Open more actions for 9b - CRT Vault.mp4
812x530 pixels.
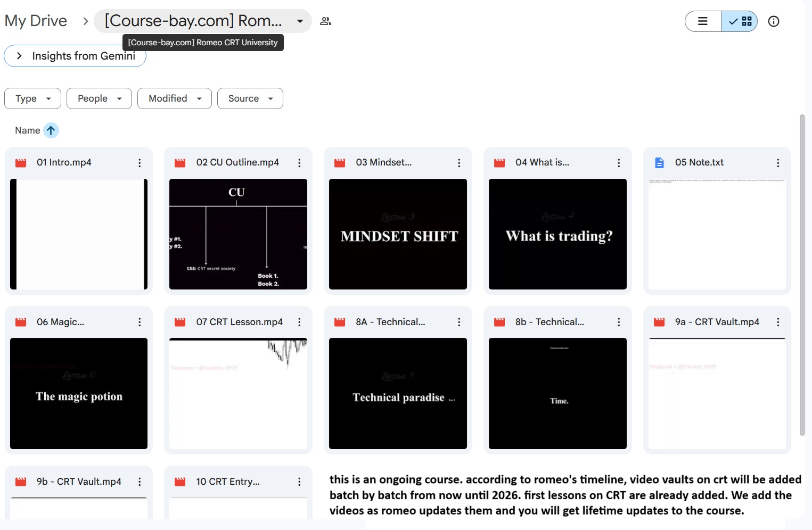[x=140, y=482]
